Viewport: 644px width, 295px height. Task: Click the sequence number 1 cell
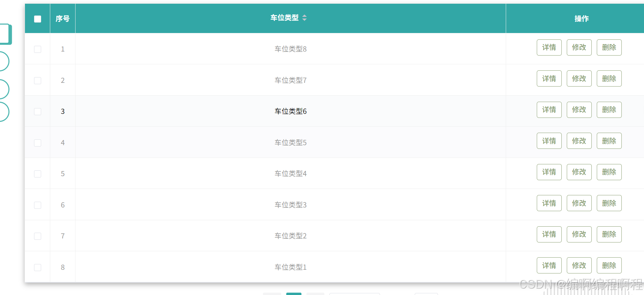[x=63, y=49]
